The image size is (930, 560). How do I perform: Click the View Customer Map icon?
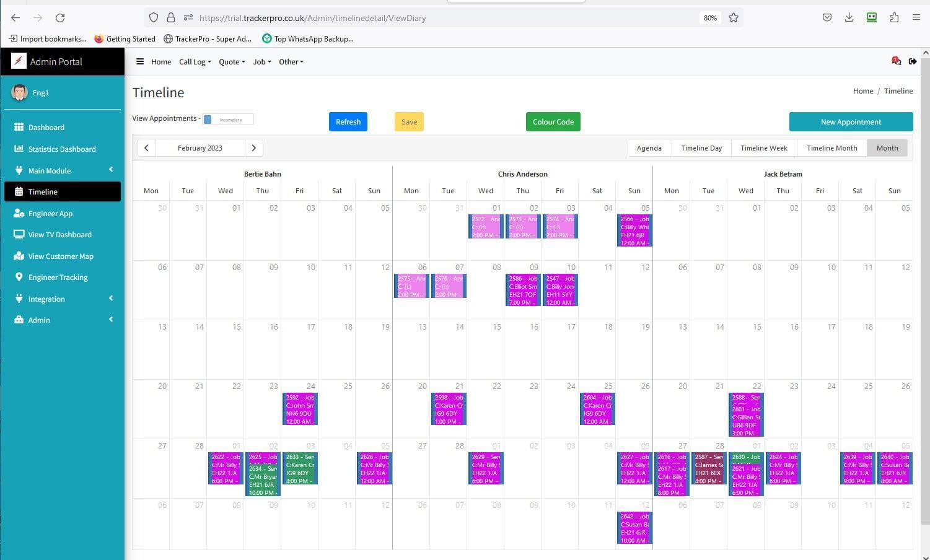pos(19,256)
